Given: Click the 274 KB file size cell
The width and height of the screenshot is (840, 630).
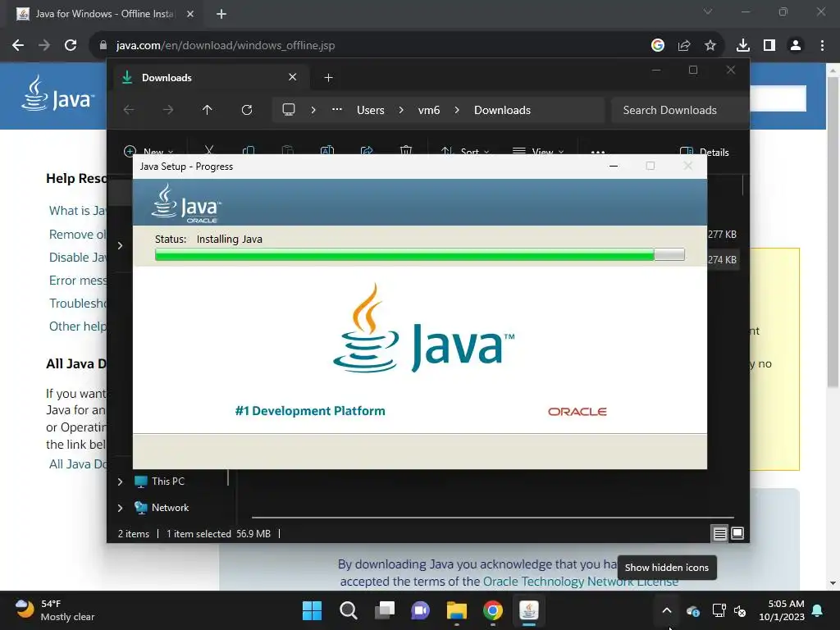Looking at the screenshot, I should 722,260.
